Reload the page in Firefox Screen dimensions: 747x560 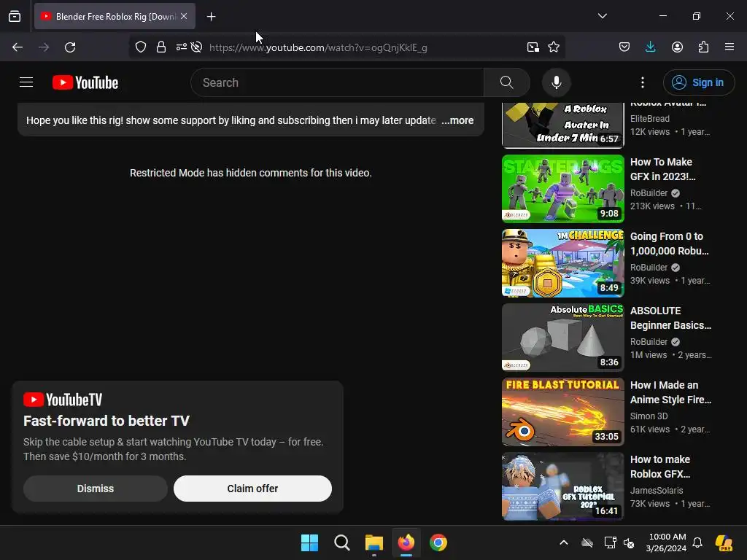70,47
